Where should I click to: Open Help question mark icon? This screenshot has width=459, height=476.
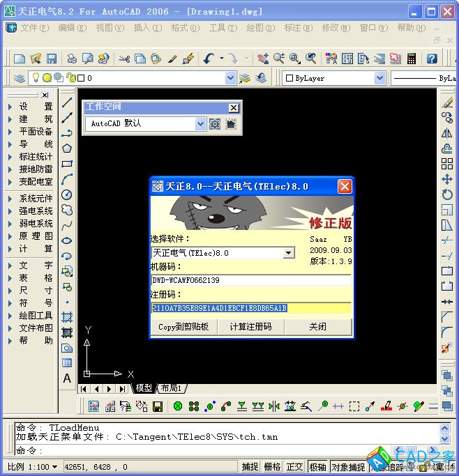432,59
